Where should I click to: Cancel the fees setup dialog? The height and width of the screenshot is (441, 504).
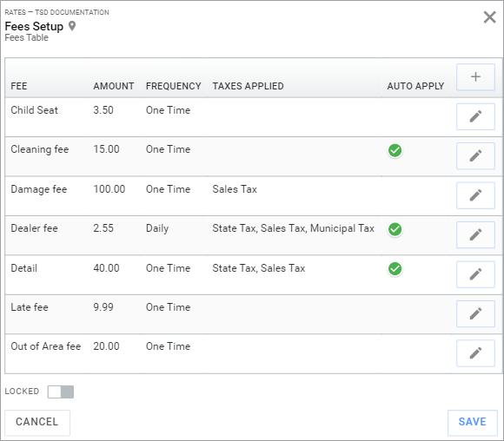pos(37,422)
